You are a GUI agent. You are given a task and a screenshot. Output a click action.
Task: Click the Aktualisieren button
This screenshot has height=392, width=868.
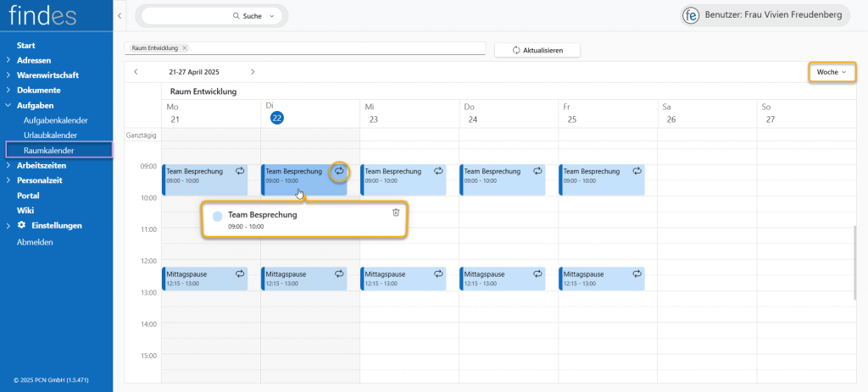(537, 50)
